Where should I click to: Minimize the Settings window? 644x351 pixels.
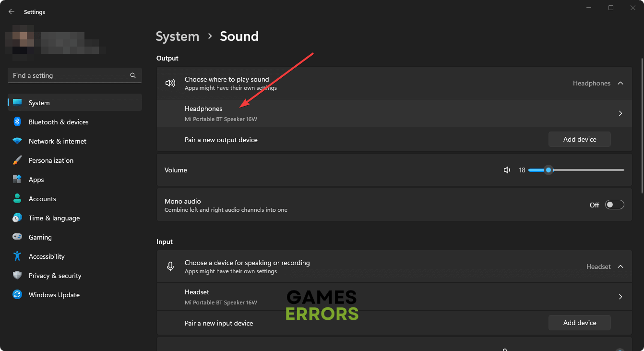[589, 8]
